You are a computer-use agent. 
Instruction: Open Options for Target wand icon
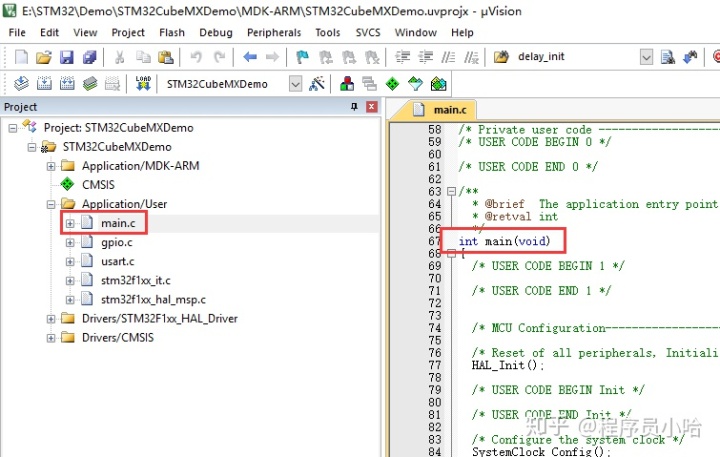(317, 84)
